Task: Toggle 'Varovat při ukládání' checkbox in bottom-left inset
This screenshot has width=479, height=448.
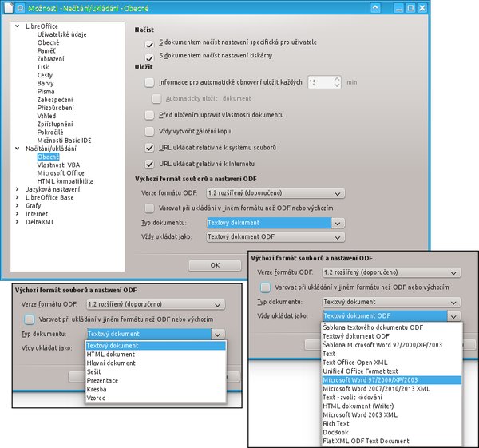Action: click(30, 319)
